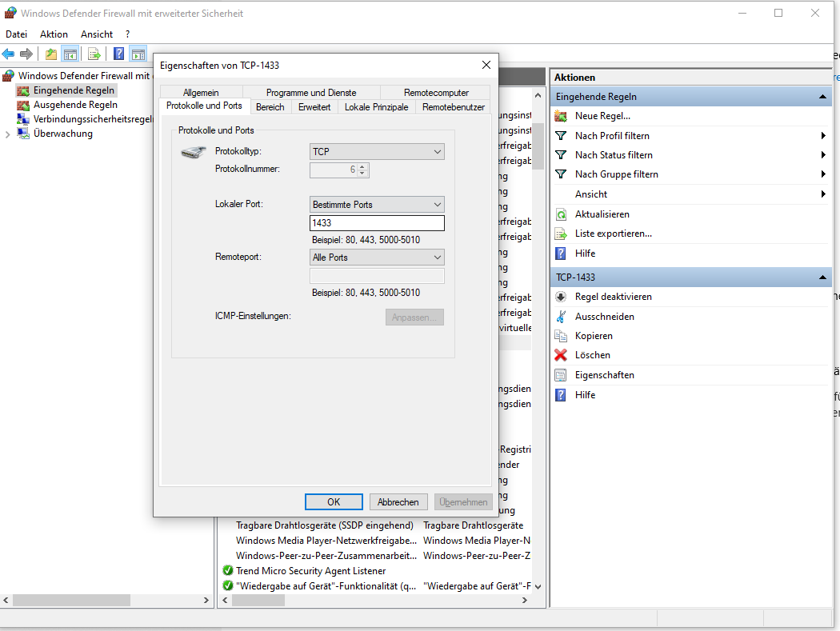Click the Neue Regel icon in Aktionen

point(561,116)
